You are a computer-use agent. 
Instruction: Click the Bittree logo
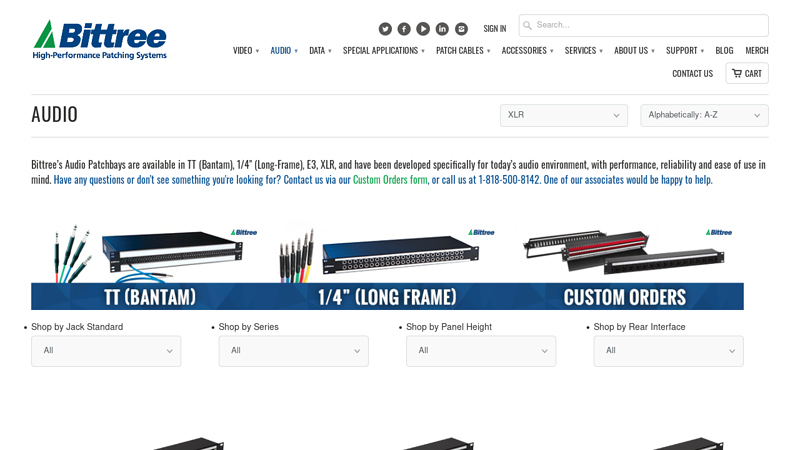(100, 40)
